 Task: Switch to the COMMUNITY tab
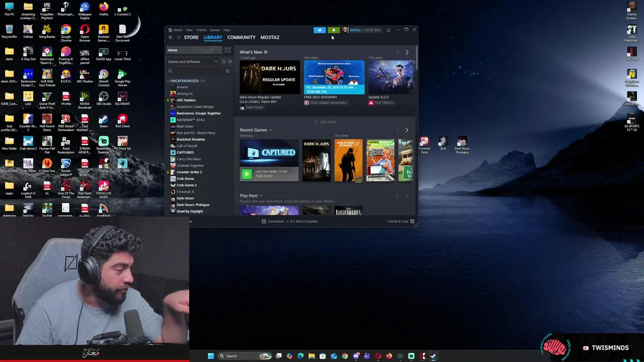pyautogui.click(x=242, y=37)
